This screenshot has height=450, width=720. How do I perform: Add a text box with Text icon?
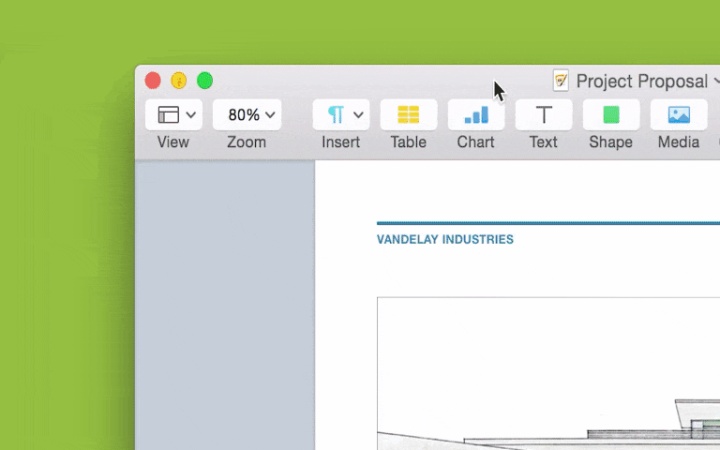point(544,115)
